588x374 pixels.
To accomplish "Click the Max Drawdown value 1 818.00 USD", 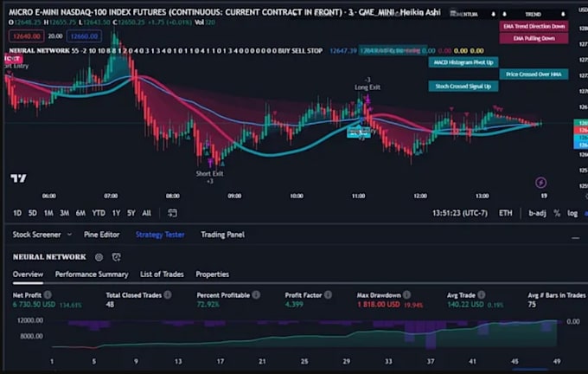I will [x=379, y=304].
